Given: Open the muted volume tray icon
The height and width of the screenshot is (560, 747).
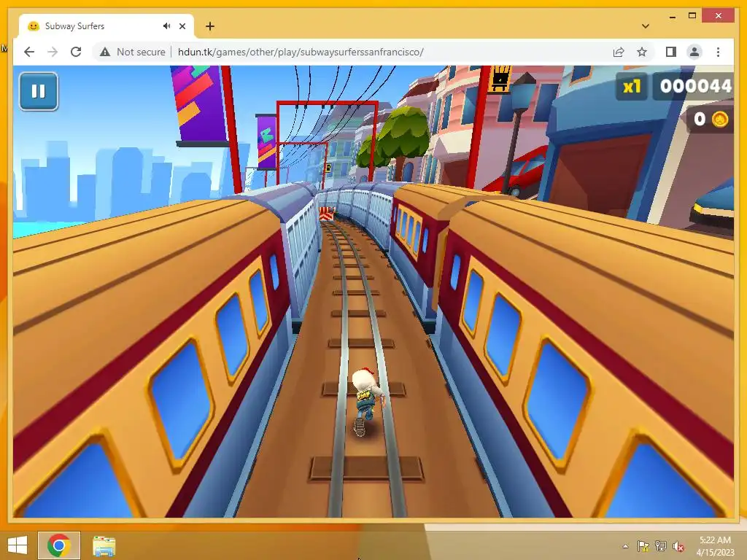Looking at the screenshot, I should pyautogui.click(x=678, y=546).
